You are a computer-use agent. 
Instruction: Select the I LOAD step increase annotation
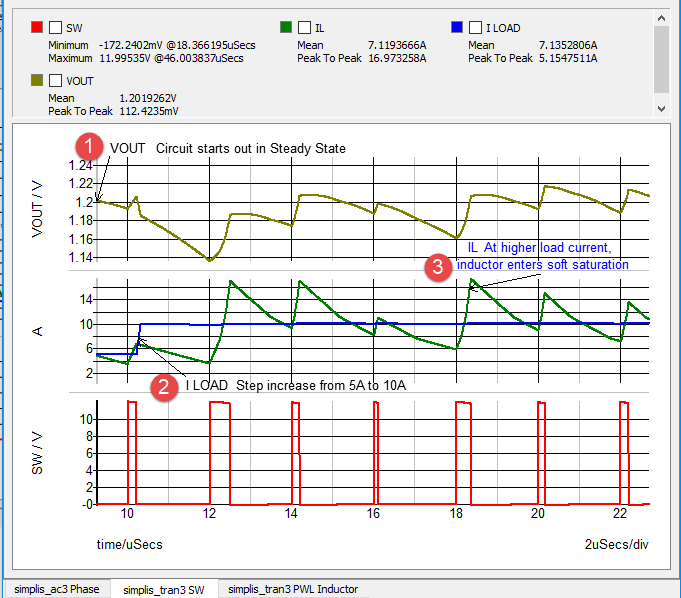pyautogui.click(x=295, y=385)
